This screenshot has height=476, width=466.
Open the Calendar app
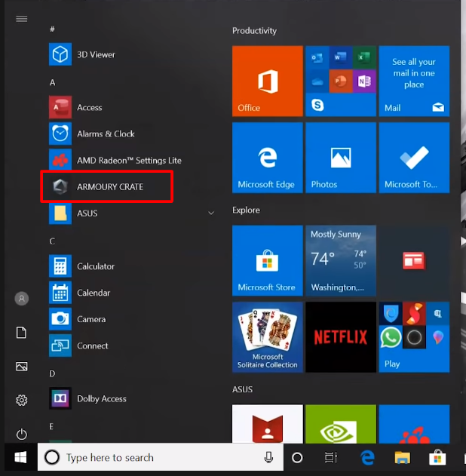(x=130, y=293)
